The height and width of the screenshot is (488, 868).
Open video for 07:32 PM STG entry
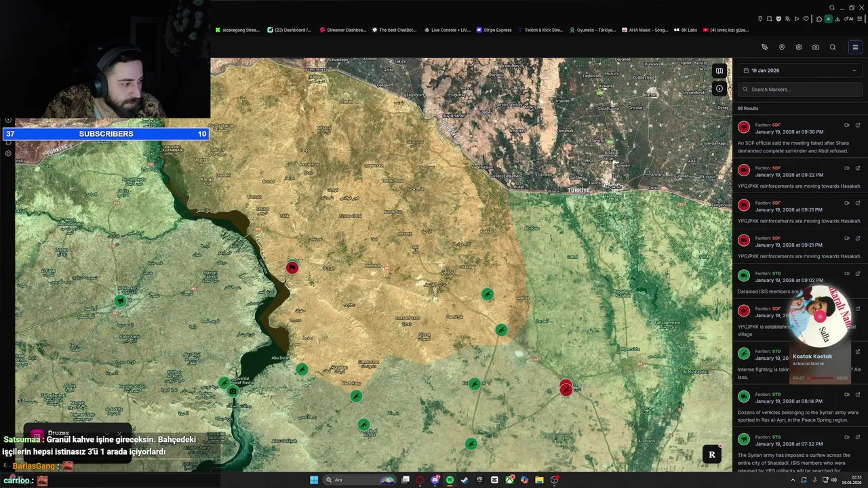pos(846,436)
